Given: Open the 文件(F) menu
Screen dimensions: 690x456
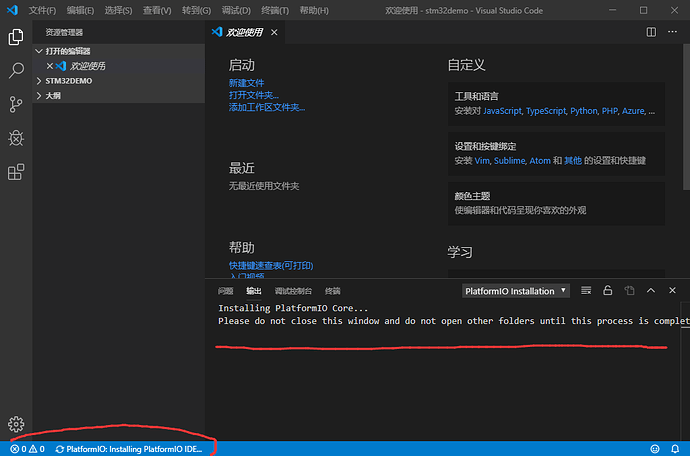Looking at the screenshot, I should pyautogui.click(x=42, y=11).
